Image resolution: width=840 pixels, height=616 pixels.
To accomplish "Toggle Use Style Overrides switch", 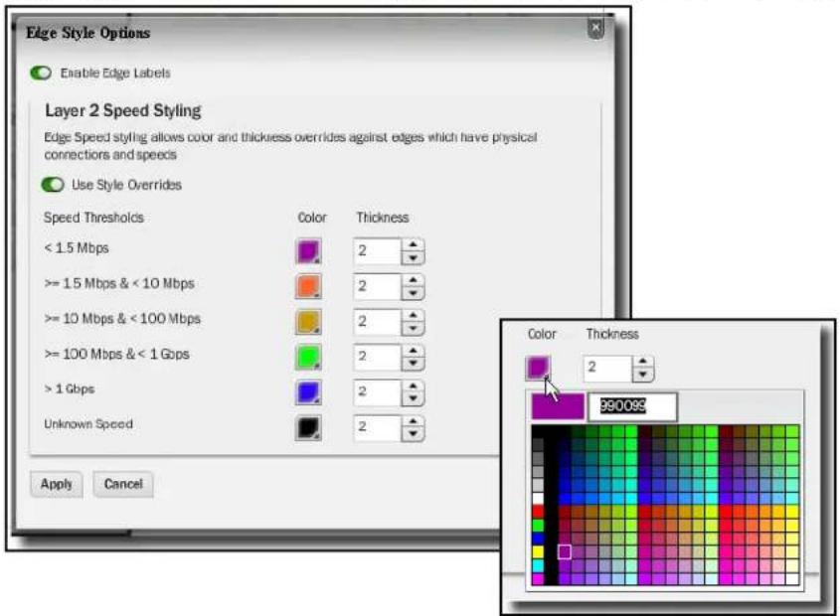I will [x=53, y=185].
